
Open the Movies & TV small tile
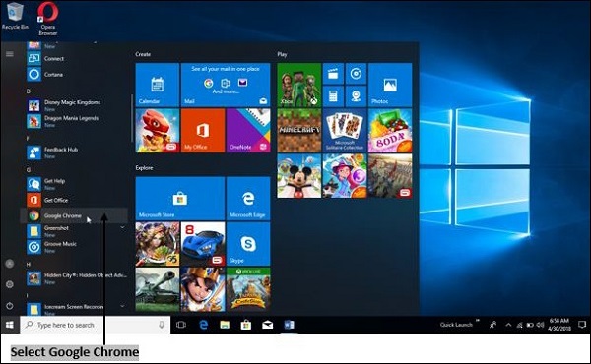tap(333, 74)
